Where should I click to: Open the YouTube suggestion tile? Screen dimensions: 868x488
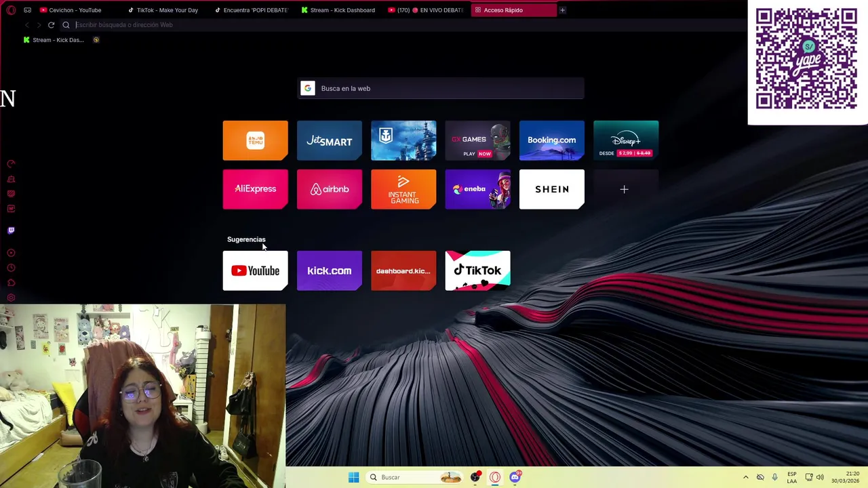tap(255, 270)
